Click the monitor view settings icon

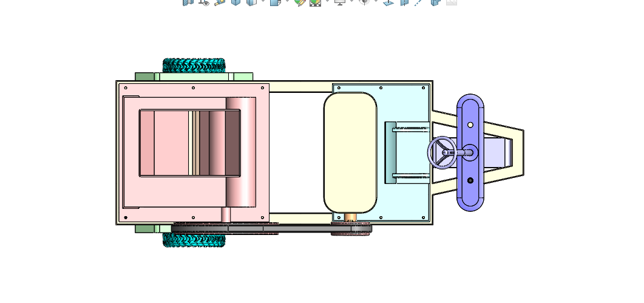pyautogui.click(x=340, y=2)
